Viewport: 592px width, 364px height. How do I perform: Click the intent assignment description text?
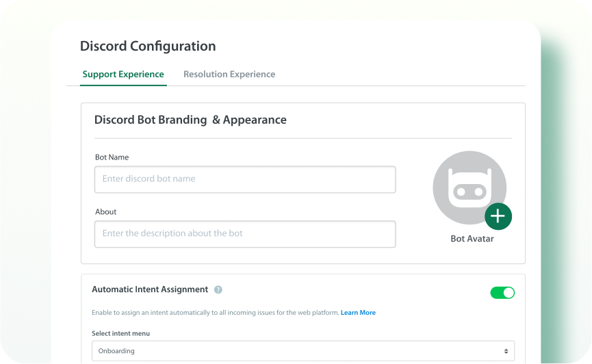pos(215,313)
